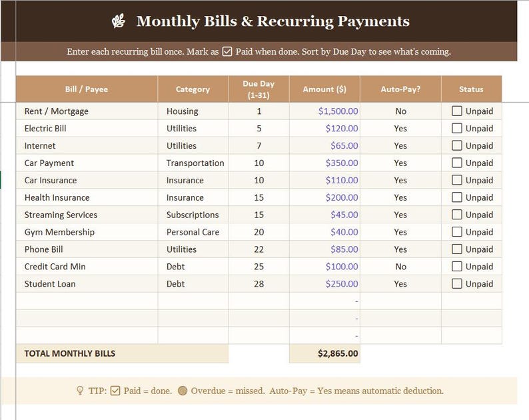Mark Health Insurance as paid
The height and width of the screenshot is (420, 529).
pyautogui.click(x=456, y=197)
